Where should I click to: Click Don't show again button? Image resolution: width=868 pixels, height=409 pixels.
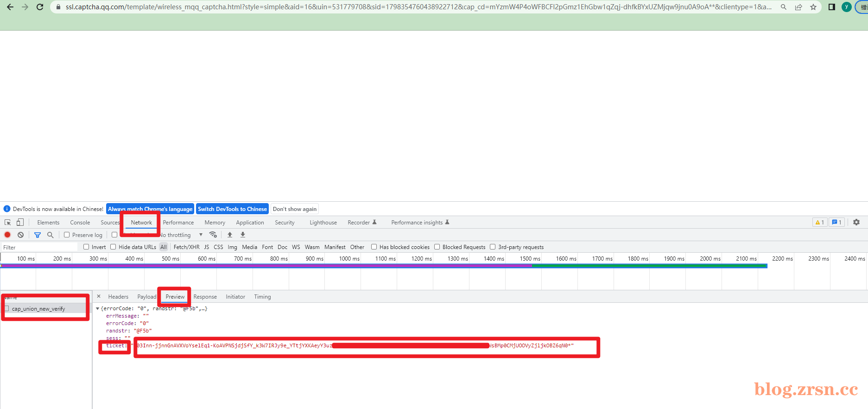(295, 209)
